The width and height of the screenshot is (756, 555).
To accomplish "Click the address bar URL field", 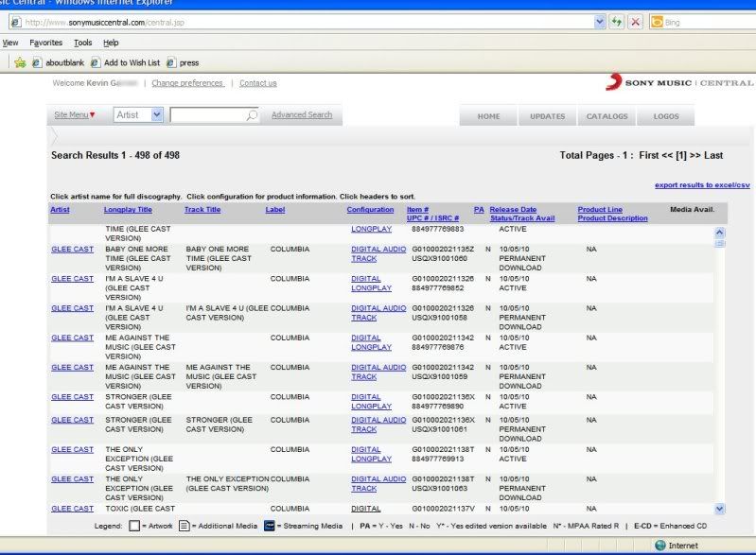I will pyautogui.click(x=308, y=22).
